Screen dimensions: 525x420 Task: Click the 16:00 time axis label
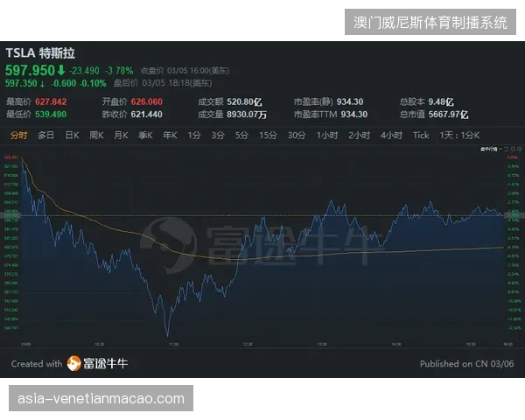coord(507,344)
